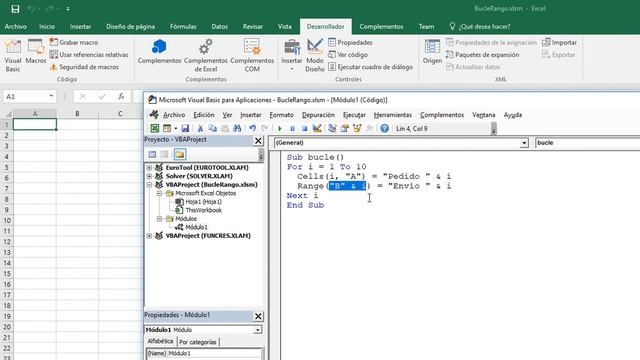Open the Properties Window toolbar icon

coord(344,129)
